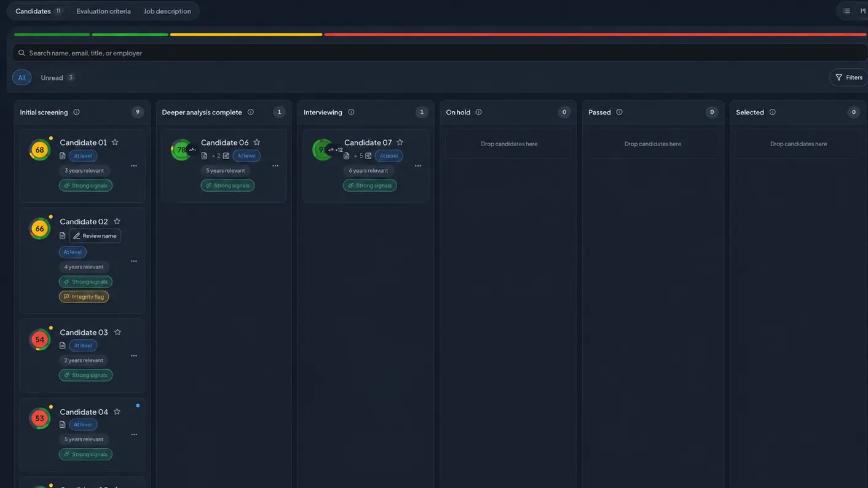Image resolution: width=868 pixels, height=488 pixels.
Task: Show info for Interviewing column
Action: (351, 112)
